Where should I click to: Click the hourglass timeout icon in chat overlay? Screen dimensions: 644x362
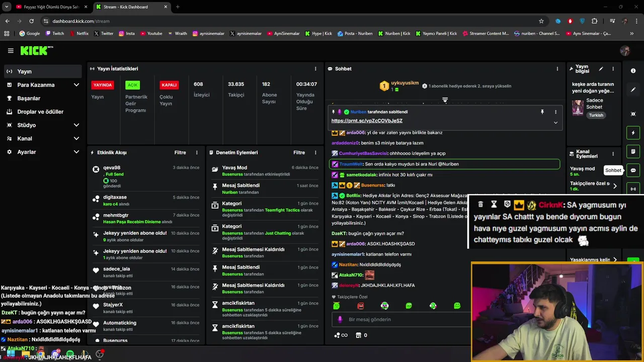pos(494,204)
